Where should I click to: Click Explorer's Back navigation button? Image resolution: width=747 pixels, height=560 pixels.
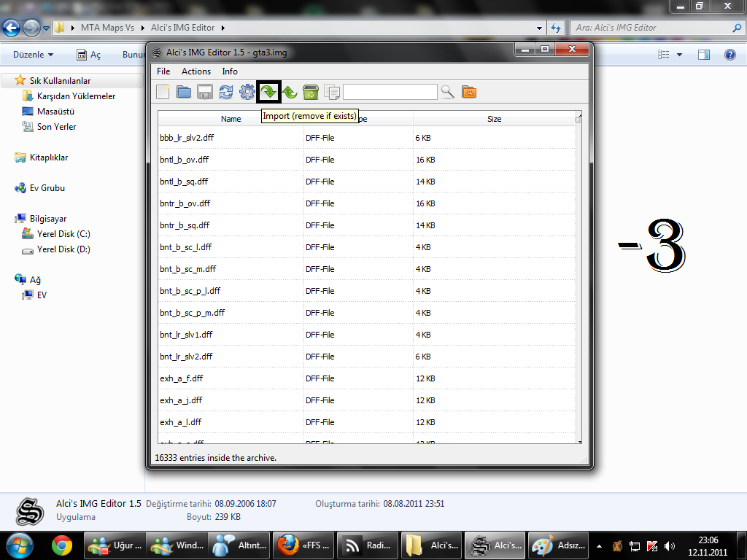(12, 28)
